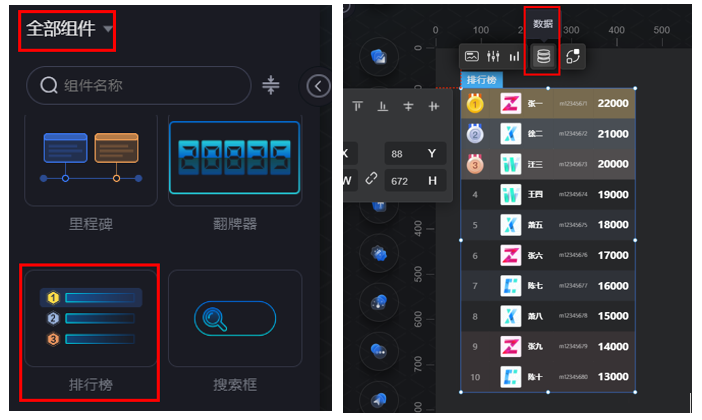Click the bar chart icon in toolbar
Screen dimensions: 702x420
click(x=514, y=56)
